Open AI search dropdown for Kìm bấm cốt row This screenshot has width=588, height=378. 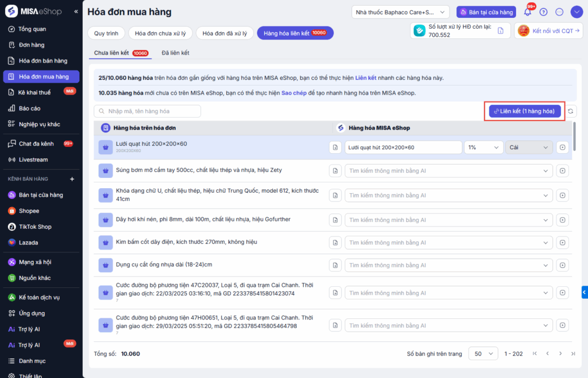coord(448,243)
